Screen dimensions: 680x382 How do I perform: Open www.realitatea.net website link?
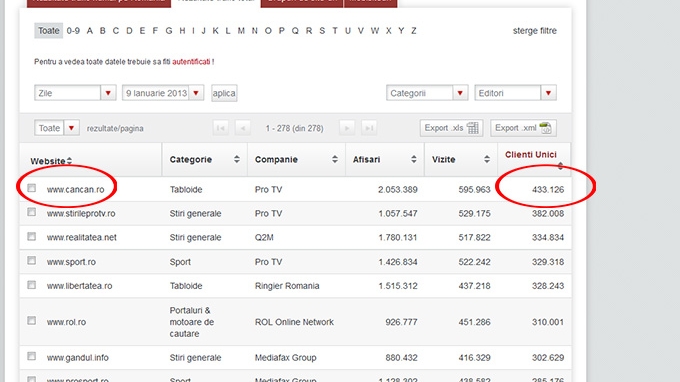click(x=82, y=237)
